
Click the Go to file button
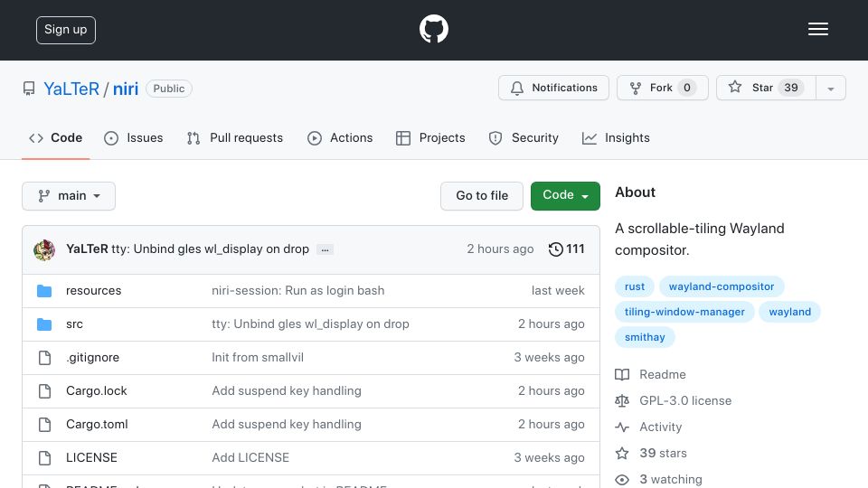coord(482,196)
